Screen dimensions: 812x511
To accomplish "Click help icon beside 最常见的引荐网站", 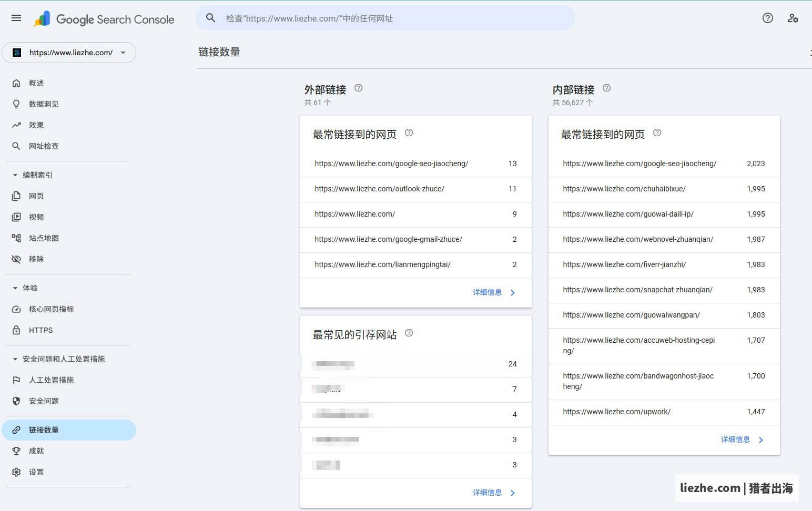I will tap(409, 333).
